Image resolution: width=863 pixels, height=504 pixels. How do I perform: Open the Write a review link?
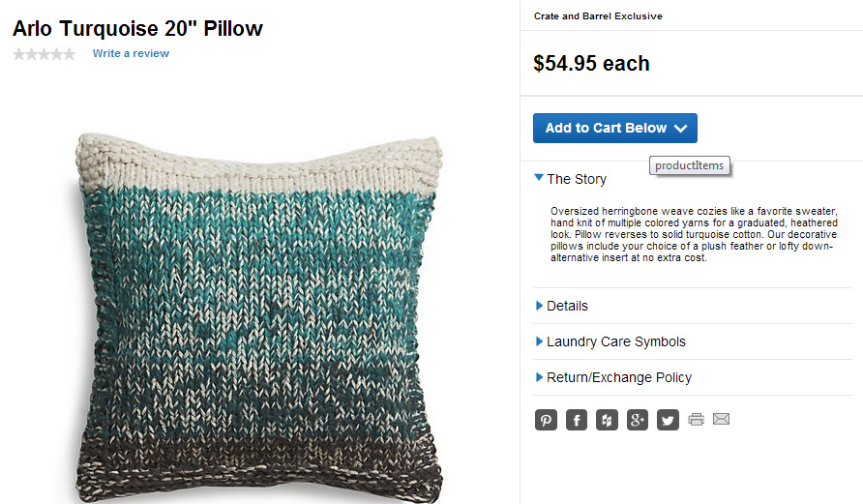coord(131,54)
